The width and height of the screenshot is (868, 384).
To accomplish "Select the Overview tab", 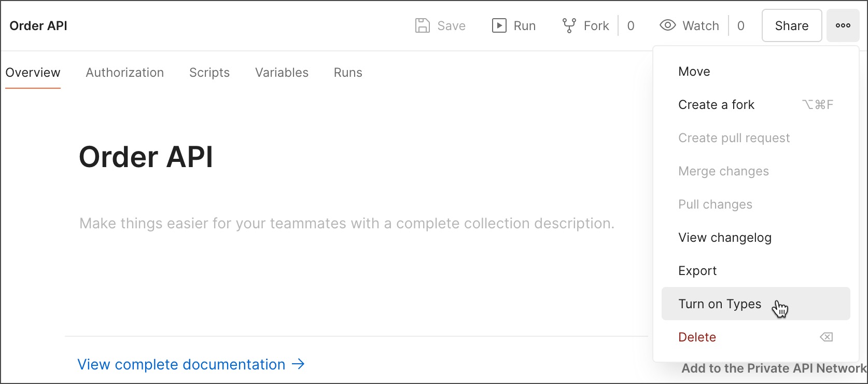I will 33,73.
